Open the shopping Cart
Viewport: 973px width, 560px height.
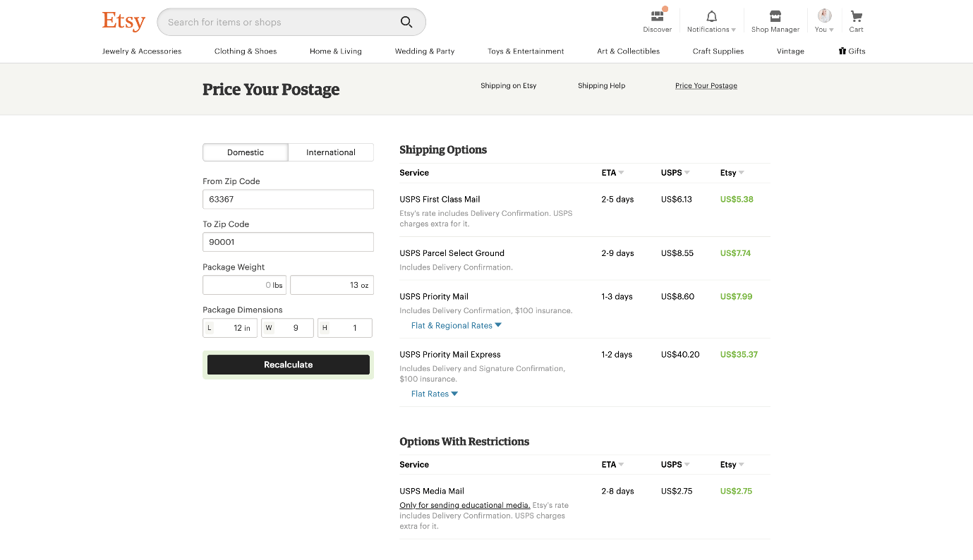tap(856, 19)
